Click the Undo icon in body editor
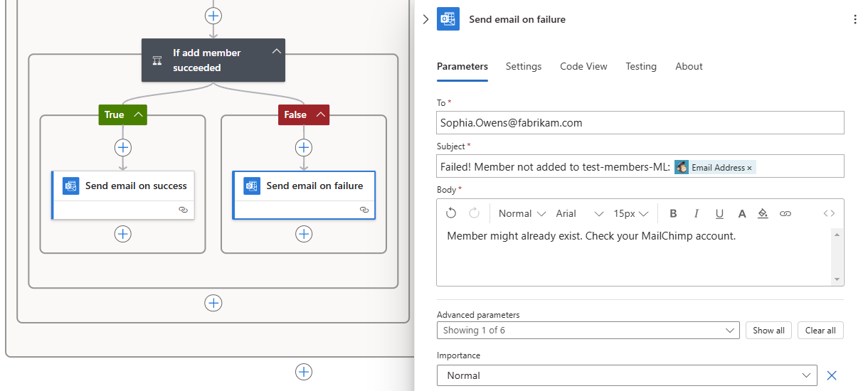Image resolution: width=868 pixels, height=391 pixels. click(451, 213)
